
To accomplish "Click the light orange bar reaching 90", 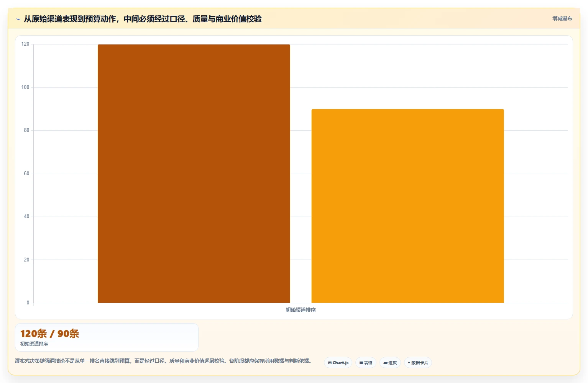I will coord(407,206).
